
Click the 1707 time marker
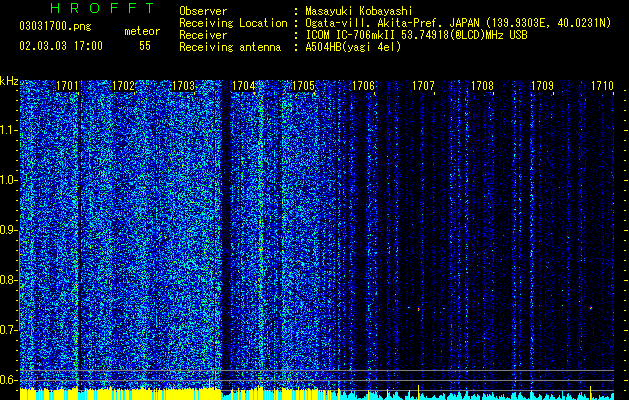coord(423,86)
